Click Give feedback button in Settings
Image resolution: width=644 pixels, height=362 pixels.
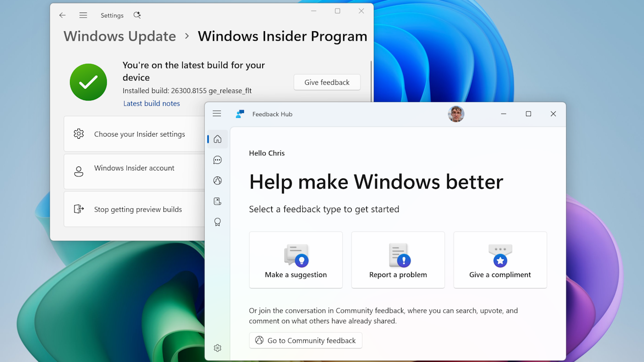[327, 82]
